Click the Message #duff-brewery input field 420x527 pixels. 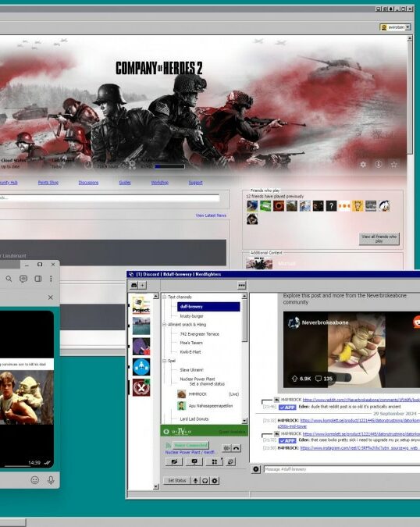(342, 469)
